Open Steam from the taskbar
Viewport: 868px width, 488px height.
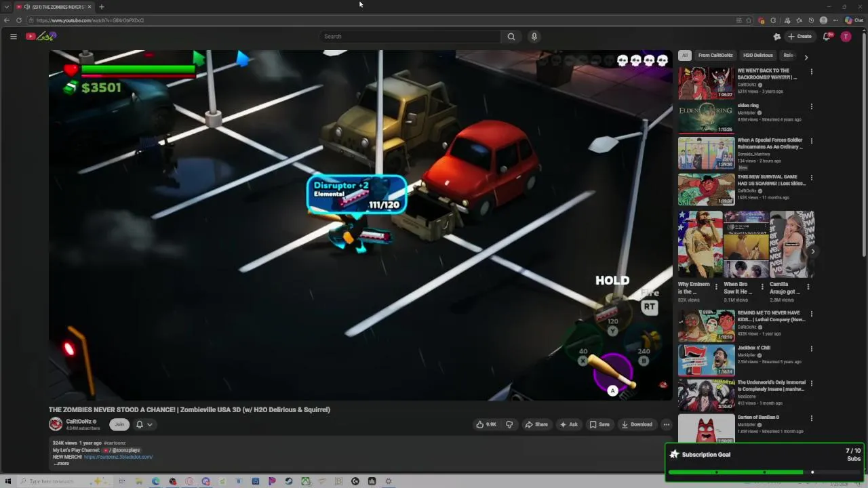(x=289, y=481)
